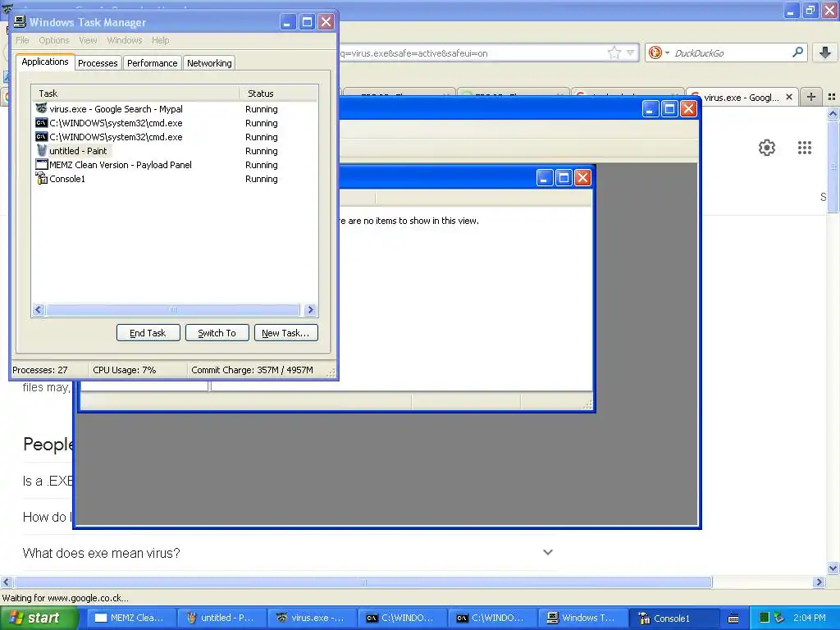Switch to the Processes tab
Image resolution: width=840 pixels, height=630 pixels.
point(98,63)
